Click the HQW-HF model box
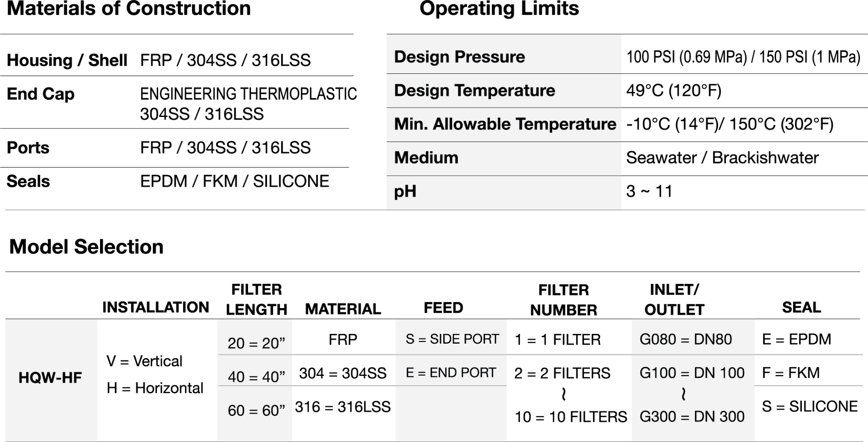This screenshot has height=442, width=868. coord(50,378)
